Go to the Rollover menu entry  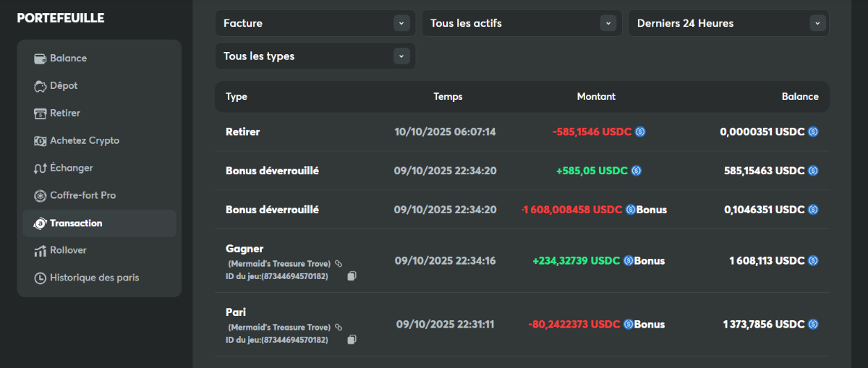click(x=68, y=251)
